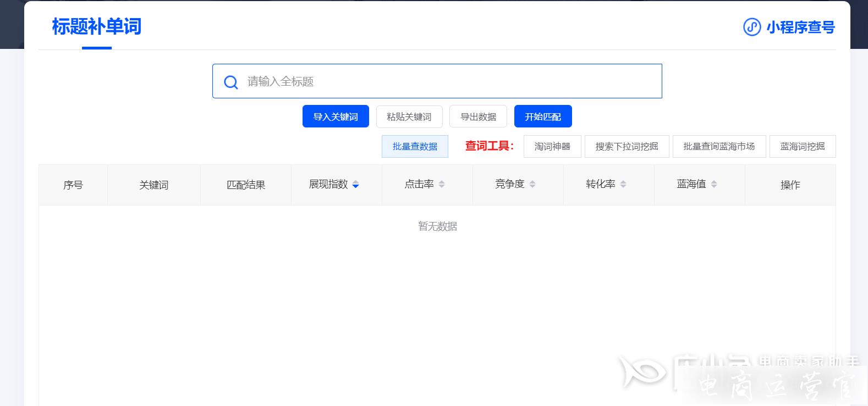This screenshot has width=868, height=406.
Task: Click the 关键词 column header
Action: (x=154, y=185)
